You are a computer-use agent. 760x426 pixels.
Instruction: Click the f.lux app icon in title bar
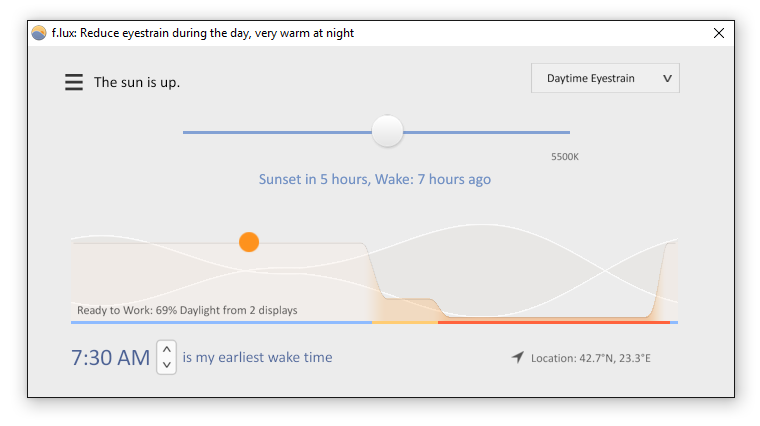pyautogui.click(x=39, y=33)
